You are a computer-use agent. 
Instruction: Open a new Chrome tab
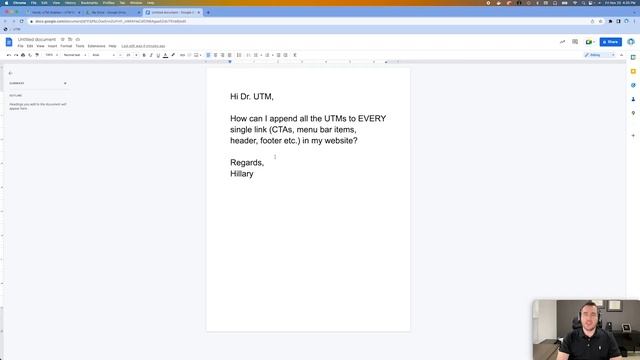[208, 13]
